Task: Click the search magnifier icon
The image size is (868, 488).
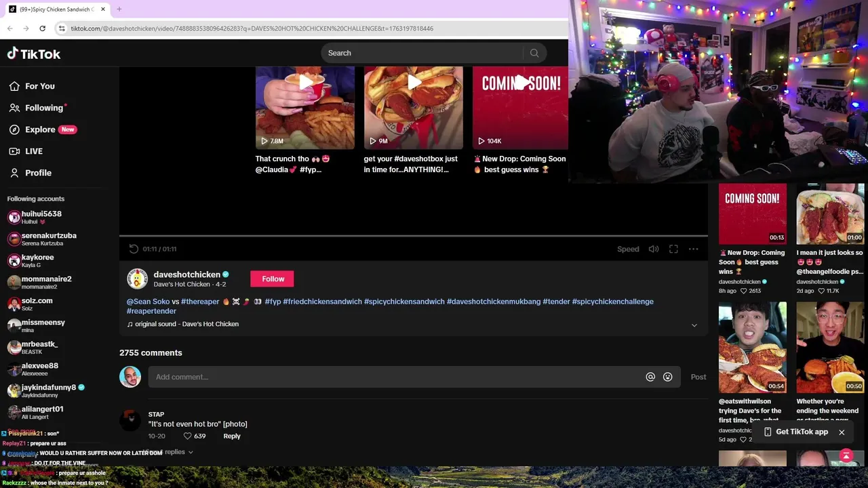Action: click(534, 53)
